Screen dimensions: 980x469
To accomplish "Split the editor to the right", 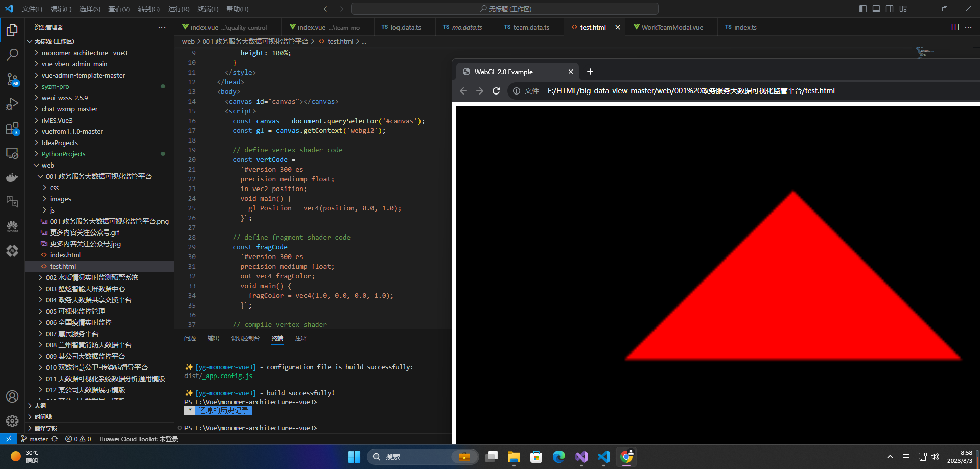I will click(955, 27).
